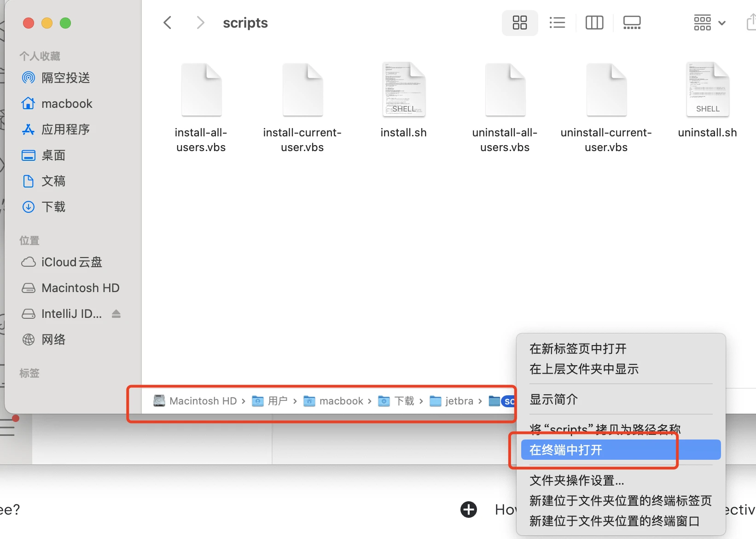Open iCloud云盘 in sidebar

62,262
